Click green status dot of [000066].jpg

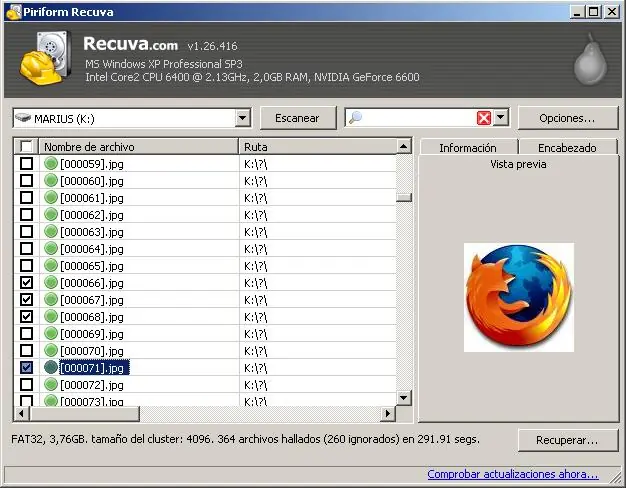coord(51,282)
